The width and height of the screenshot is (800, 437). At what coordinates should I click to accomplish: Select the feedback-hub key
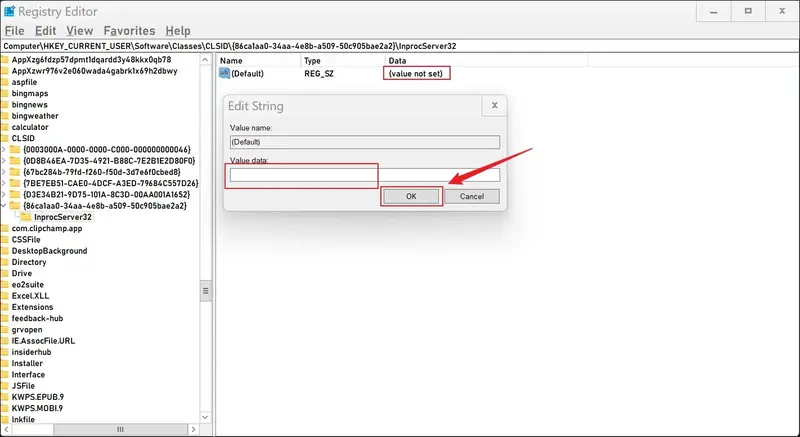pyautogui.click(x=37, y=318)
